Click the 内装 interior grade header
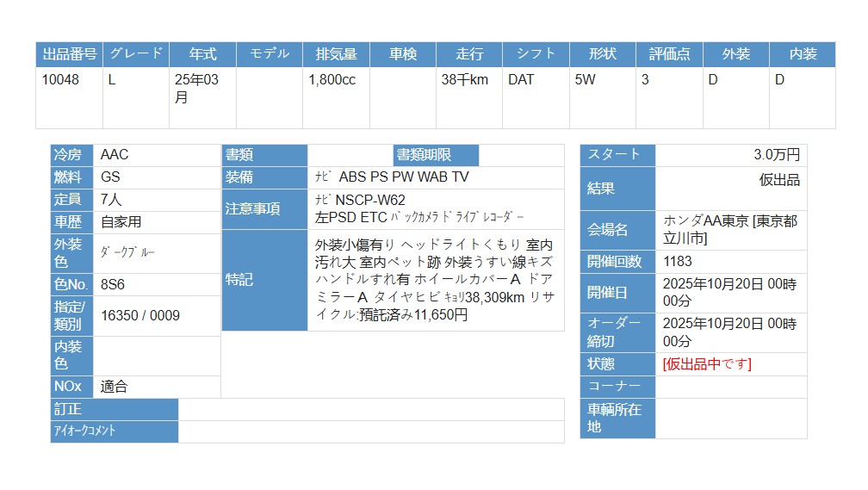868x490 pixels. pos(803,54)
